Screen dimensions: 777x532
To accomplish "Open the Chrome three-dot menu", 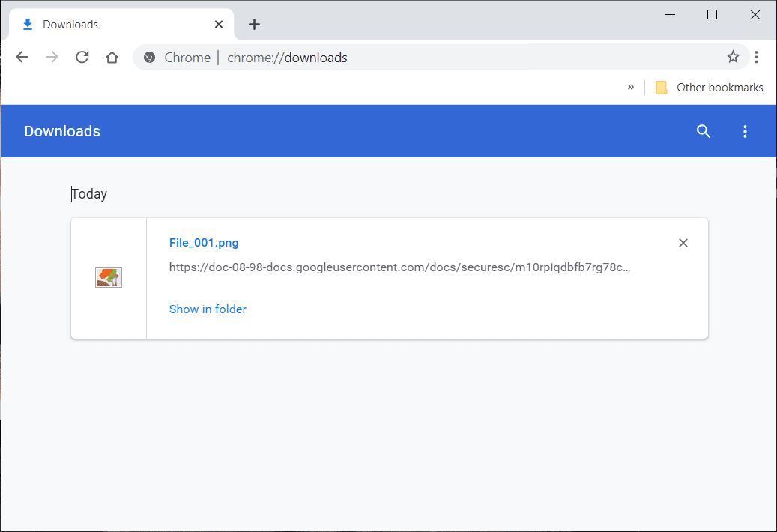I will click(756, 58).
